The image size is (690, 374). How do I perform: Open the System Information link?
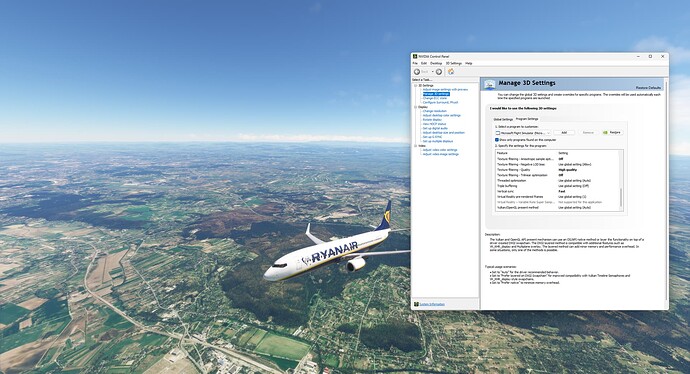(x=432, y=304)
